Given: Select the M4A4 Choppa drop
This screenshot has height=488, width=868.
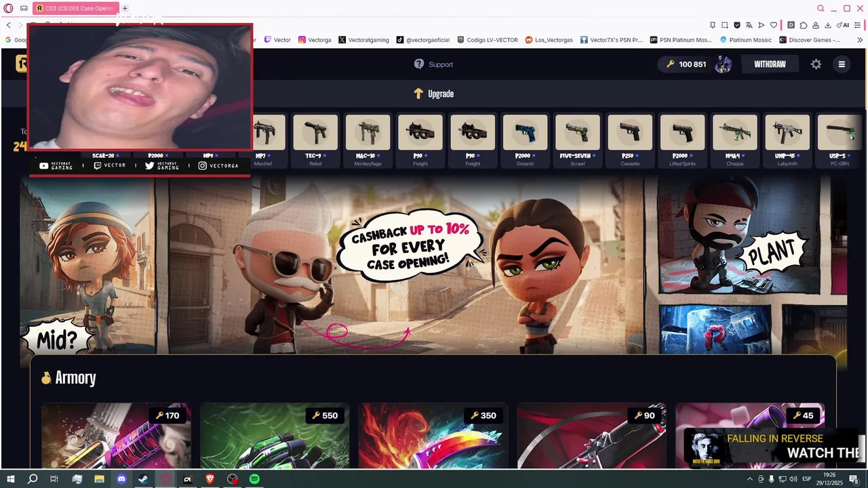Looking at the screenshot, I should 735,140.
